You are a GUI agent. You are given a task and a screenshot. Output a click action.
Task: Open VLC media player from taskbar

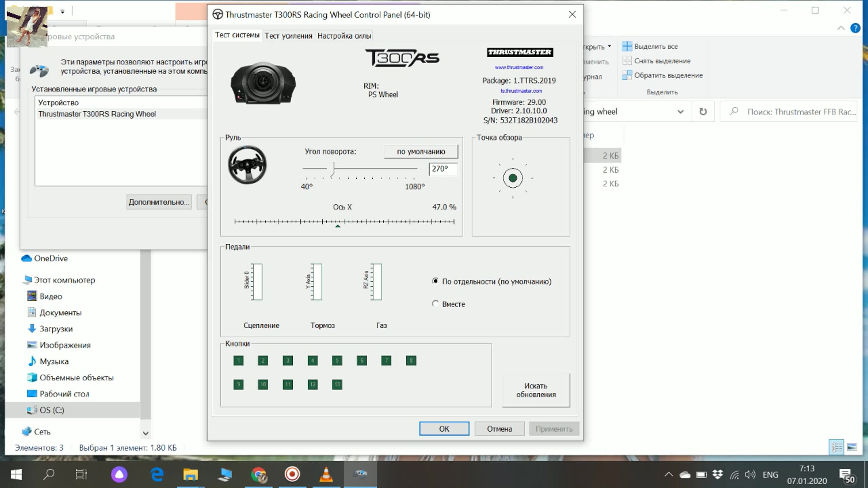pyautogui.click(x=326, y=474)
